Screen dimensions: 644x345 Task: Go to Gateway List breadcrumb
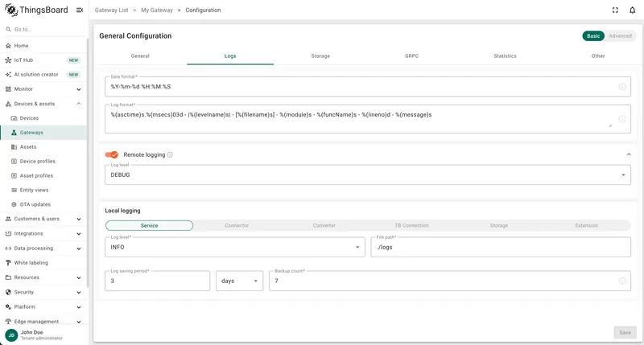[111, 10]
